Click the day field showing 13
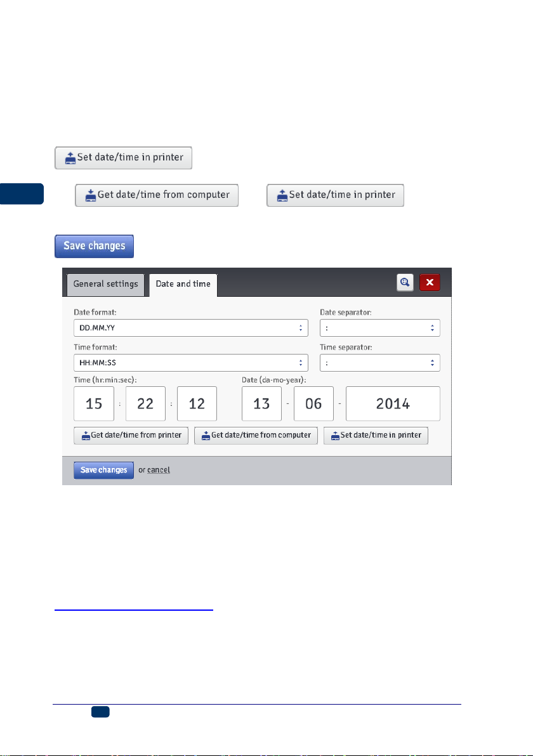The image size is (533, 756). 261,403
